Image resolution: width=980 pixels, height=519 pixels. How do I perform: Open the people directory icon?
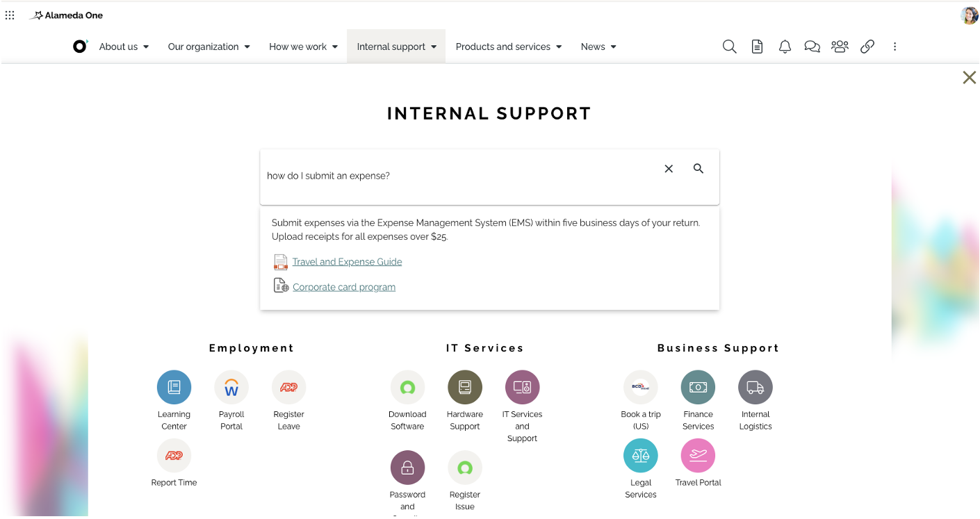840,47
